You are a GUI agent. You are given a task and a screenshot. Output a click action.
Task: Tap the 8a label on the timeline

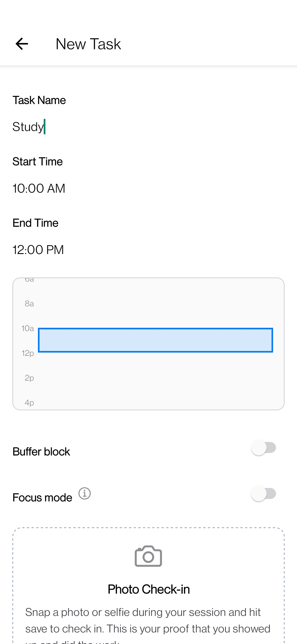[29, 304]
